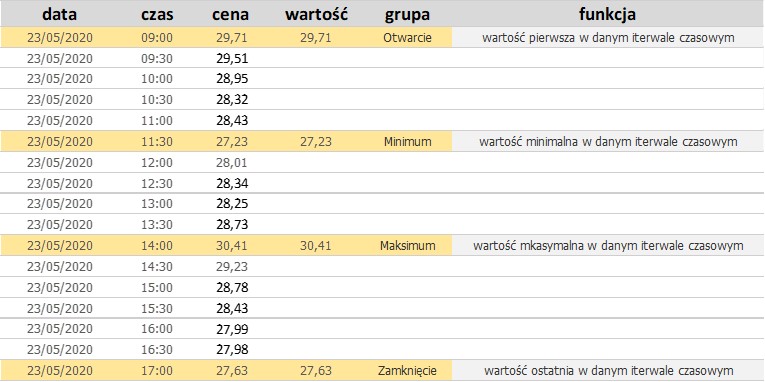The width and height of the screenshot is (765, 382).
Task: Click the date cell in 17:00 row
Action: [60, 370]
